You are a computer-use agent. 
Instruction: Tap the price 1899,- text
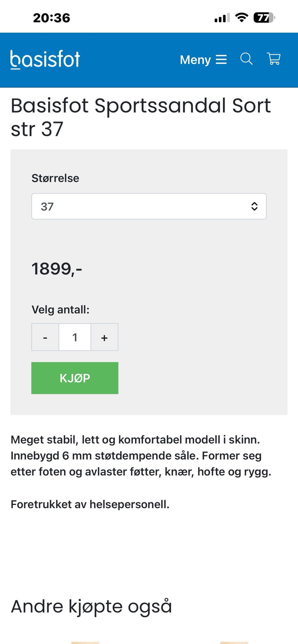point(57,269)
